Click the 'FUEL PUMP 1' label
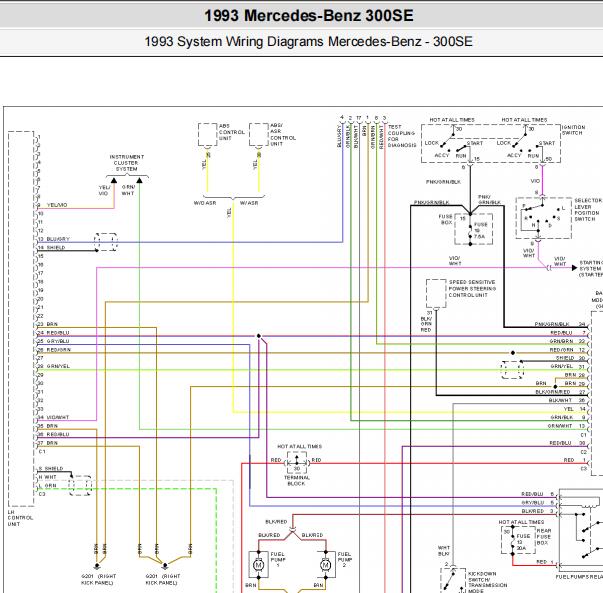 pyautogui.click(x=277, y=560)
